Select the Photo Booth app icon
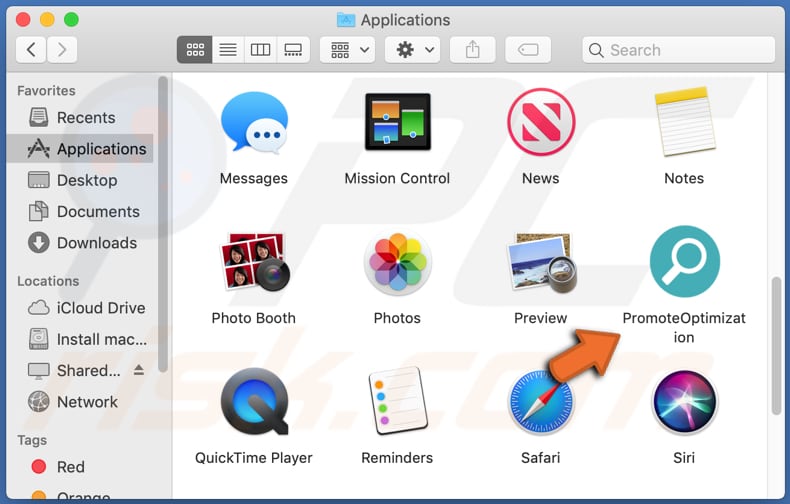 pos(254,262)
